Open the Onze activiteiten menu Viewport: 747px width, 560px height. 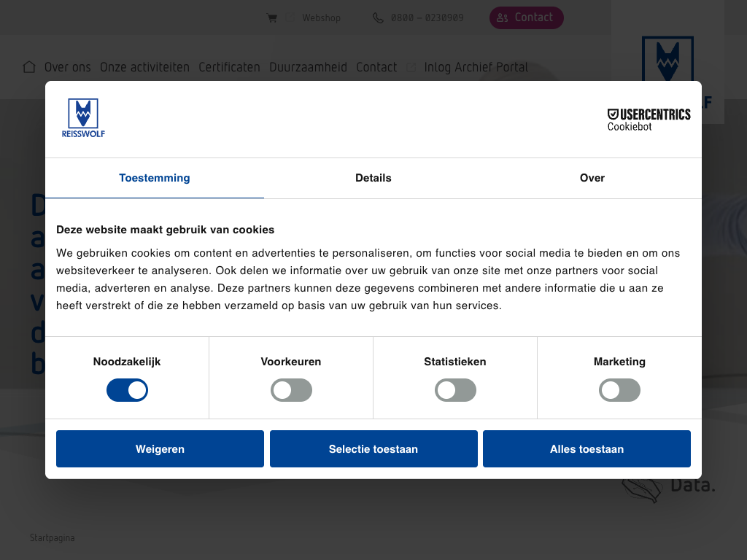point(144,67)
